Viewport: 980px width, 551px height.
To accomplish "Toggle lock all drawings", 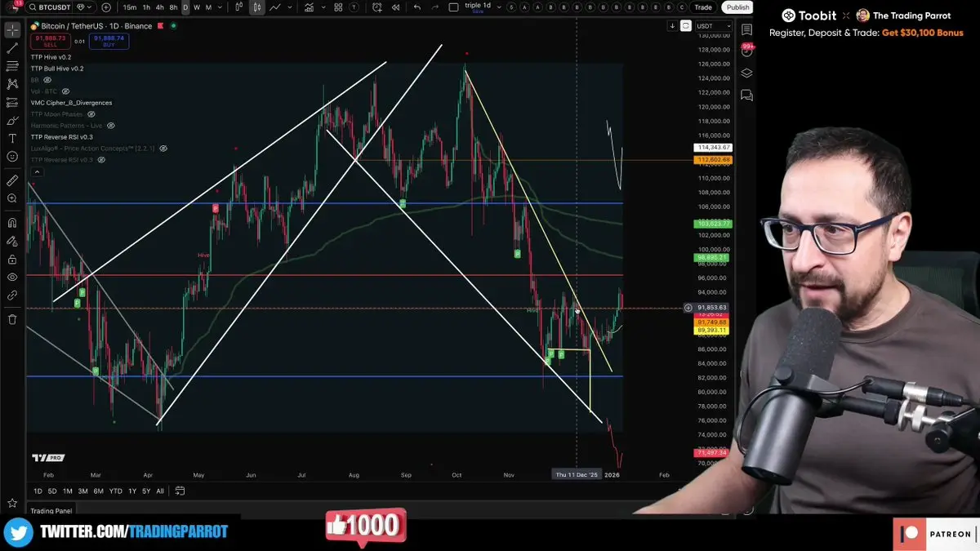I will click(x=12, y=259).
